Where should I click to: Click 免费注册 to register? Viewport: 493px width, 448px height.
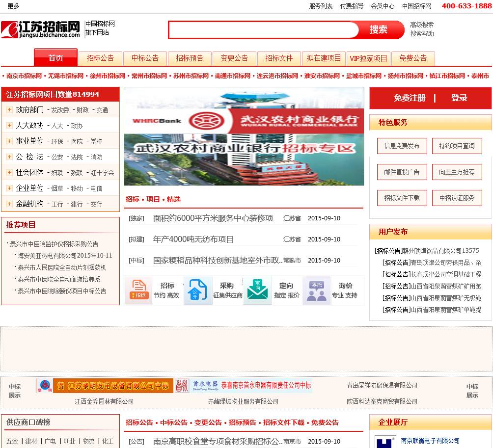coord(410,98)
